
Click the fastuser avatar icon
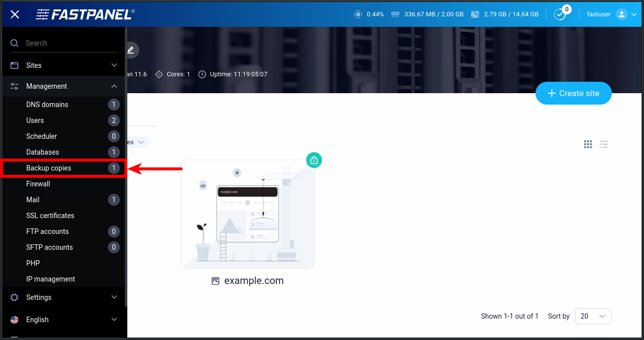click(622, 14)
